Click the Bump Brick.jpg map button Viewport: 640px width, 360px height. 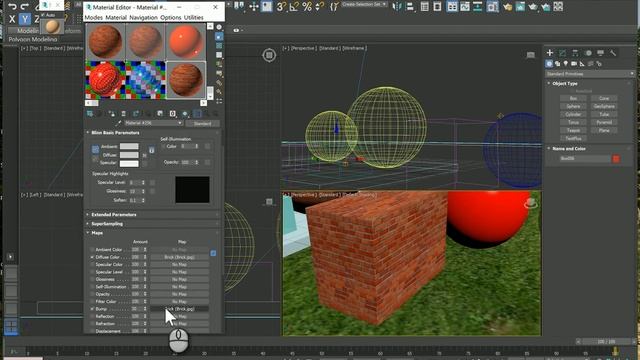(180, 309)
